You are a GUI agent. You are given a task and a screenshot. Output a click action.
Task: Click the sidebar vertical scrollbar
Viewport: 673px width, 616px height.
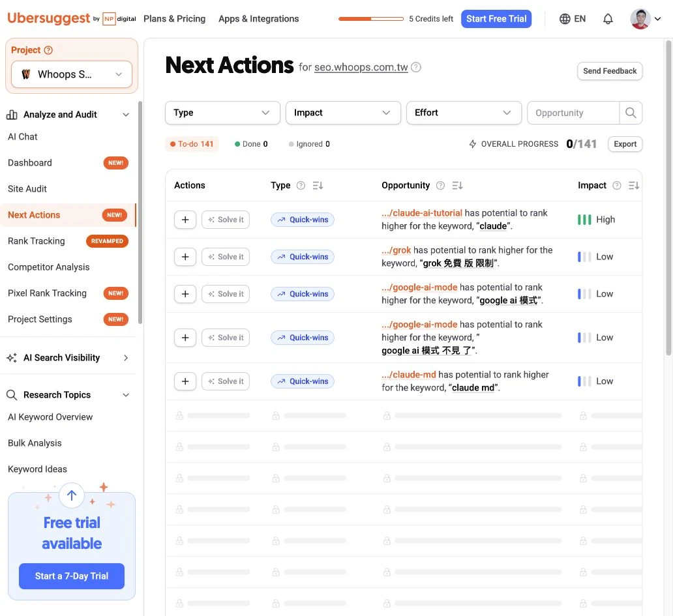(140, 213)
